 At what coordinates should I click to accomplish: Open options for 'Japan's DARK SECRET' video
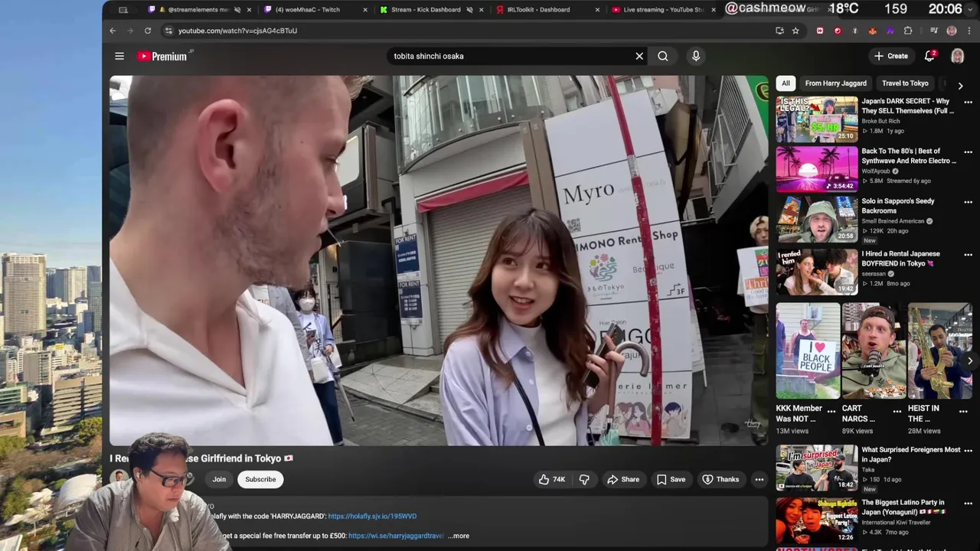tap(968, 102)
